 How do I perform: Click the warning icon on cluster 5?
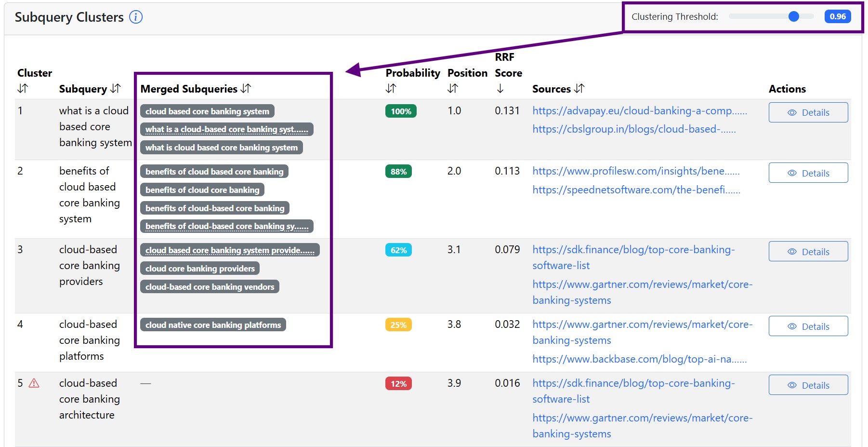tap(34, 383)
